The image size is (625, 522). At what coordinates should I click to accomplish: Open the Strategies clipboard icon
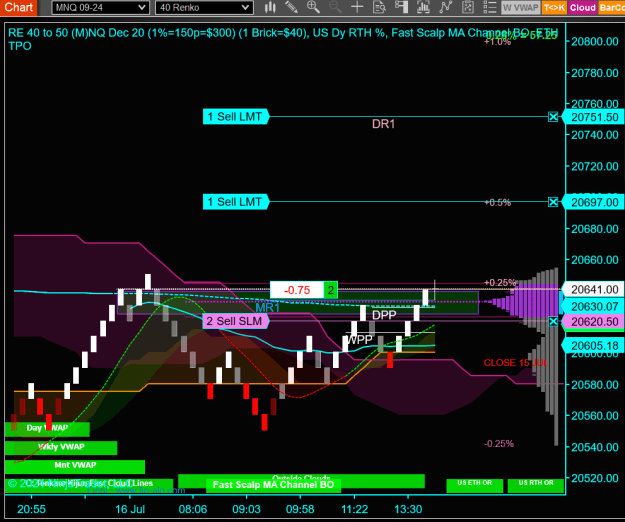click(x=467, y=7)
